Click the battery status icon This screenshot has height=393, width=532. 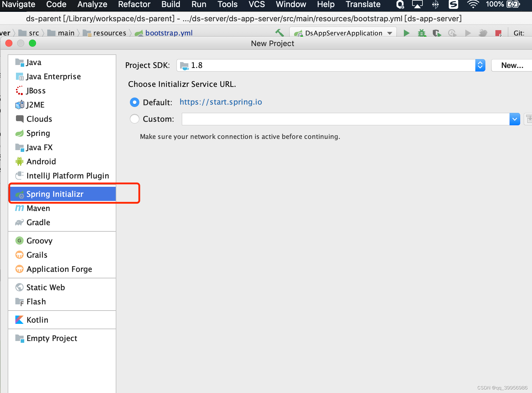click(513, 4)
